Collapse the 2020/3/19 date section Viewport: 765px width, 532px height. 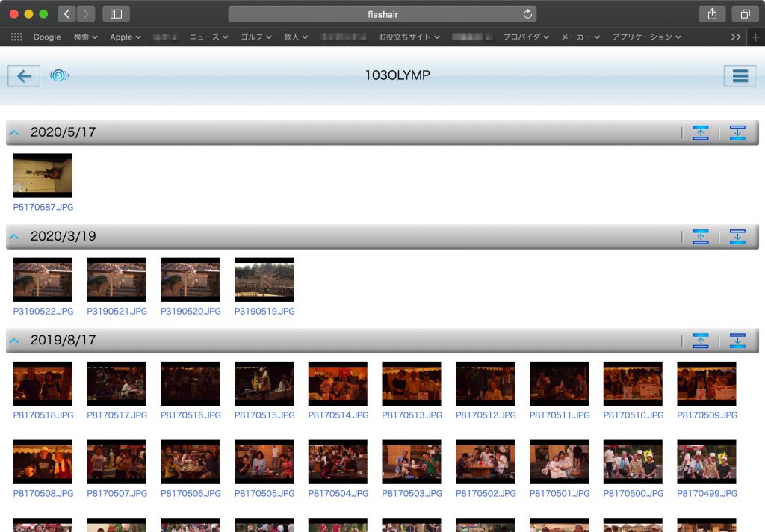14,237
